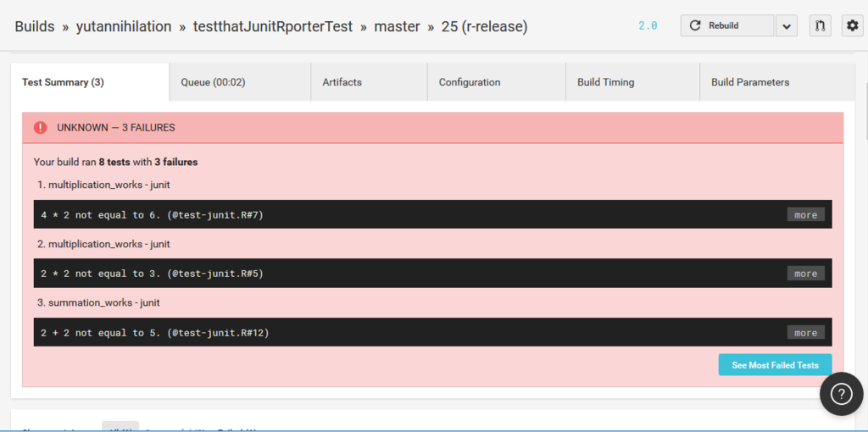Click the 2.0 version label
Screen dimensions: 868x432
click(648, 26)
